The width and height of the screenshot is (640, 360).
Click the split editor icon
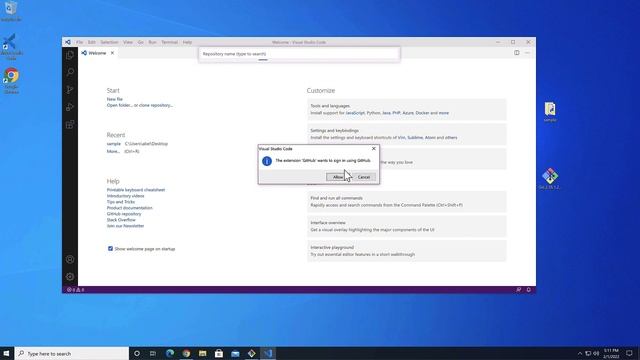coord(517,53)
